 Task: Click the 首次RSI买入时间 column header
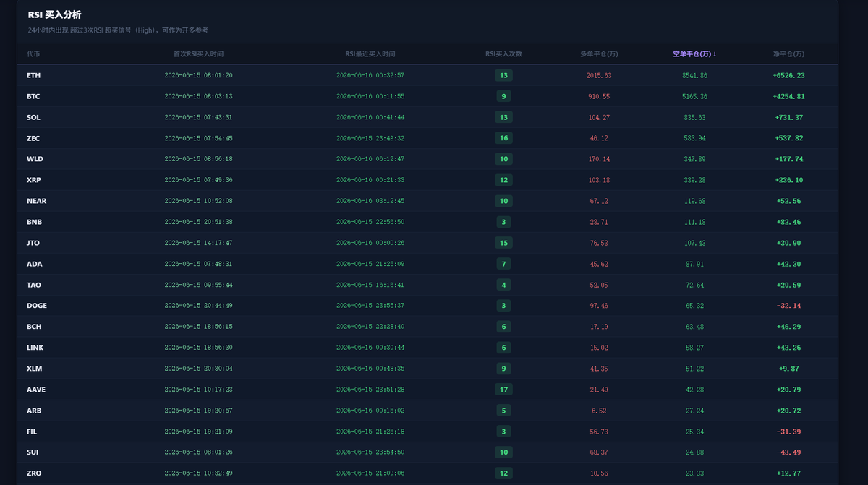coord(198,54)
